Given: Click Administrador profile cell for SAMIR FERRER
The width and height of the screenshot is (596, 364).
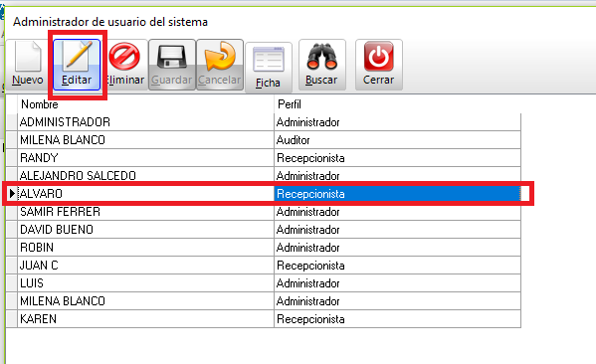Looking at the screenshot, I should pos(397,211).
